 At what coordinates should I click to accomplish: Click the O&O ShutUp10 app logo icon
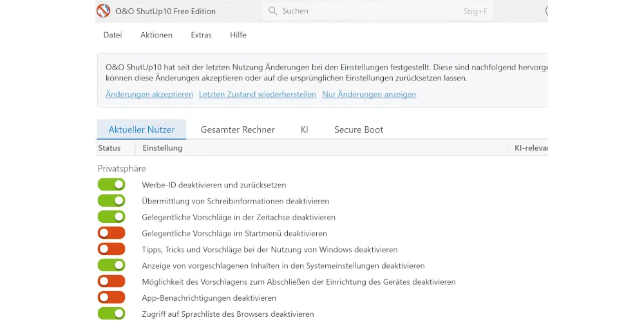tap(103, 11)
